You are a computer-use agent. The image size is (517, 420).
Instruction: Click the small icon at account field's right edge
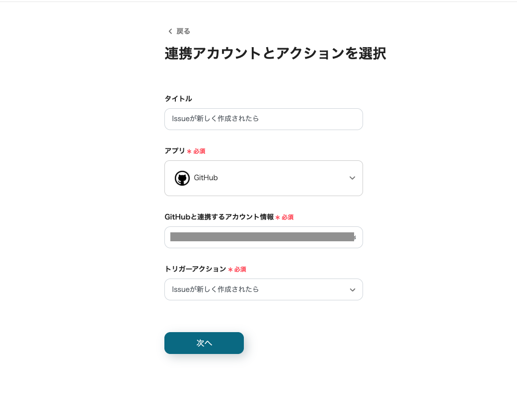(x=355, y=237)
